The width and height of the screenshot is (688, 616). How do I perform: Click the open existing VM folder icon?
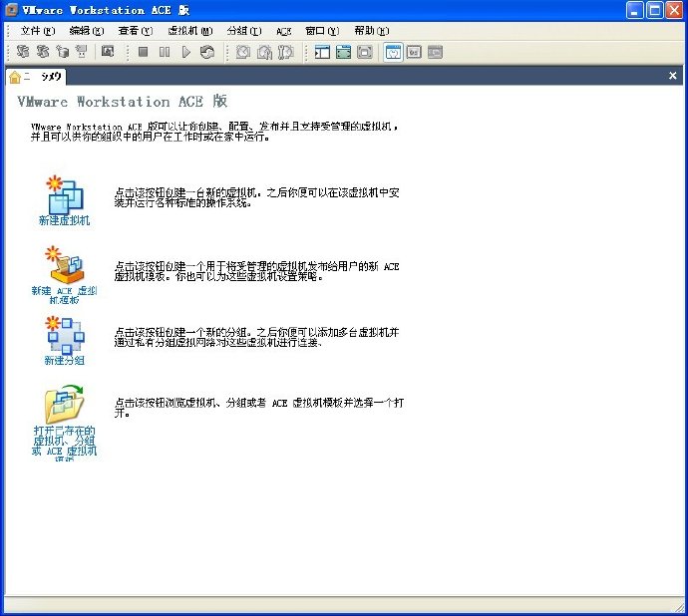pos(64,404)
